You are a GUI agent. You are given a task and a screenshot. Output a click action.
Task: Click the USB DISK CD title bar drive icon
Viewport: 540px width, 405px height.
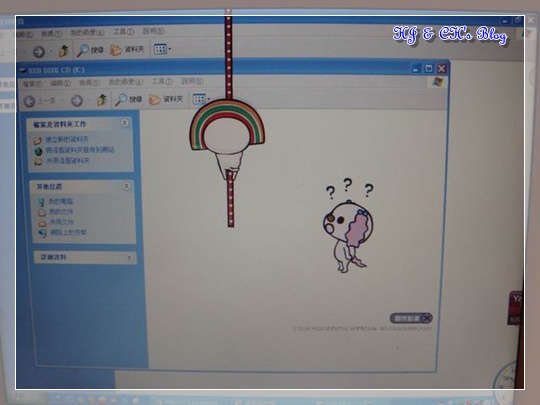point(23,71)
